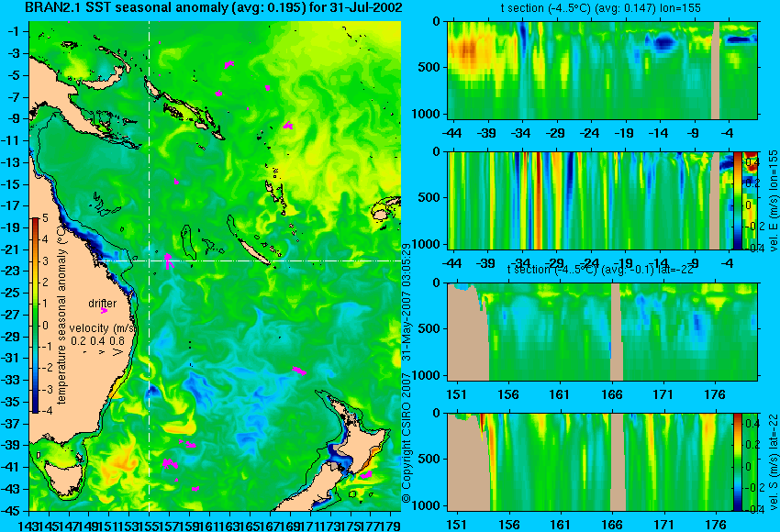Click the BRAN2.1 SST seasonal anomaly title

(x=214, y=8)
